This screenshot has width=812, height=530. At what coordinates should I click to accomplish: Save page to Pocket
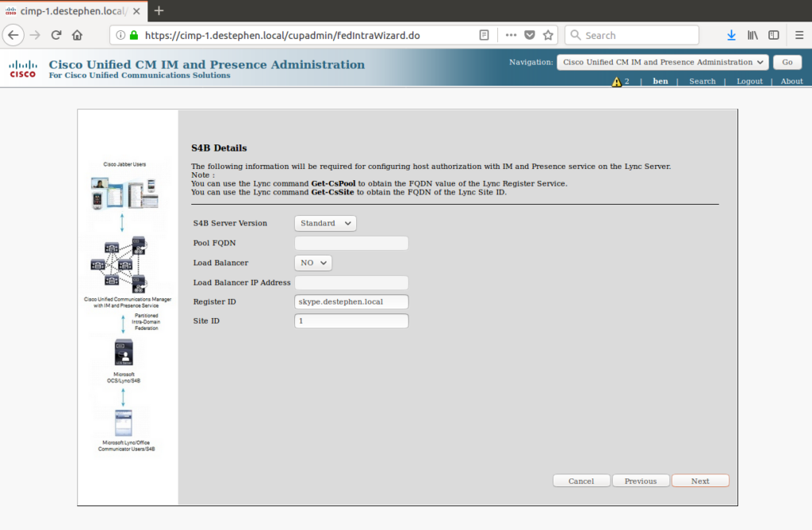pyautogui.click(x=529, y=35)
